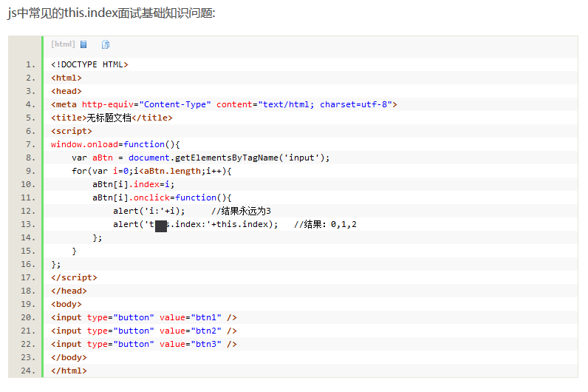588x392 pixels.
Task: Click the copy code icon
Action: [x=106, y=44]
